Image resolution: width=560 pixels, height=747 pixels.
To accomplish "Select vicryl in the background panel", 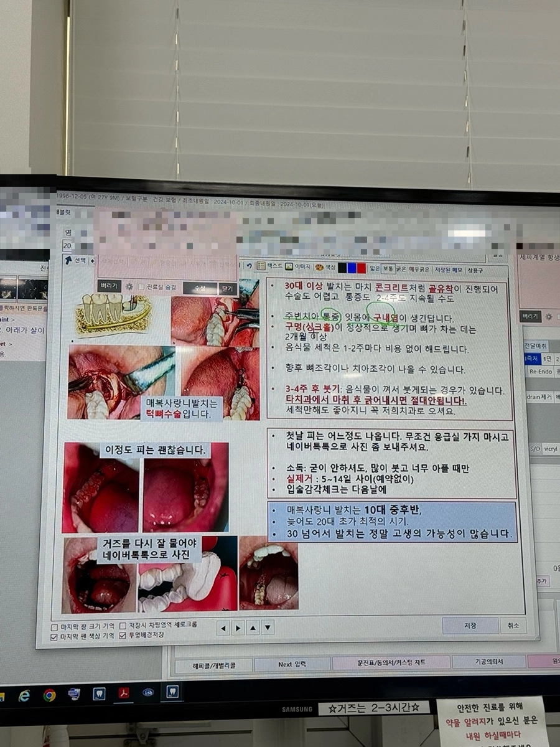I will [551, 448].
